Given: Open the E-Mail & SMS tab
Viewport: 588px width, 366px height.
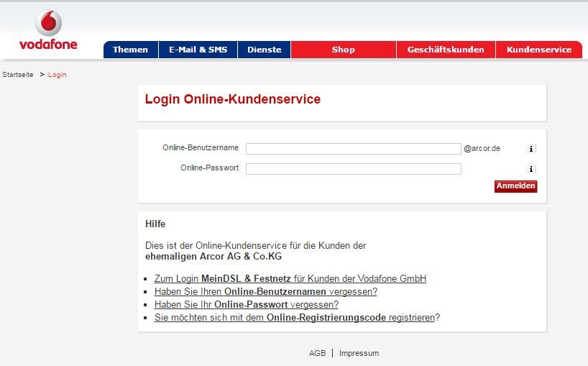Looking at the screenshot, I should [198, 50].
